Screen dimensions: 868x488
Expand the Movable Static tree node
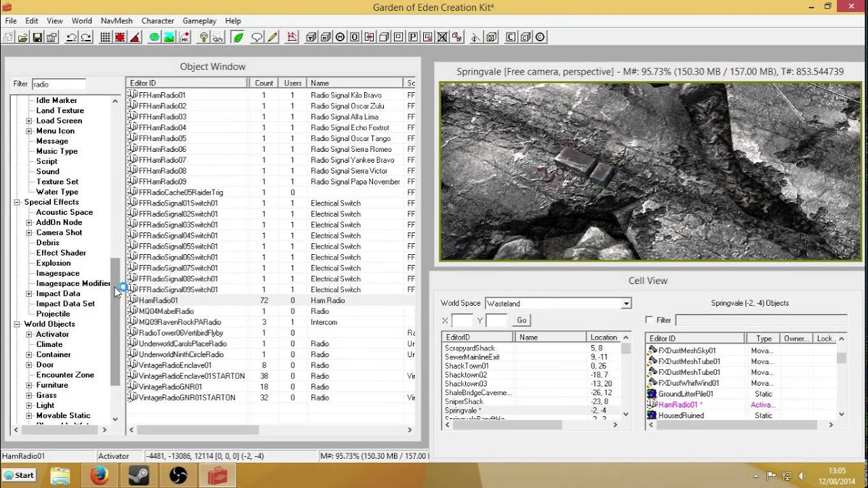[29, 415]
